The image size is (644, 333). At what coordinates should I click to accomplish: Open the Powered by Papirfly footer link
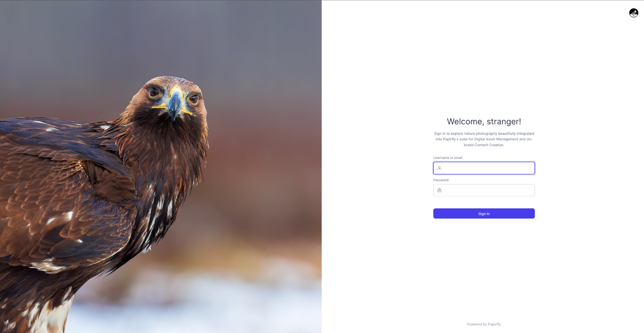[x=484, y=324]
